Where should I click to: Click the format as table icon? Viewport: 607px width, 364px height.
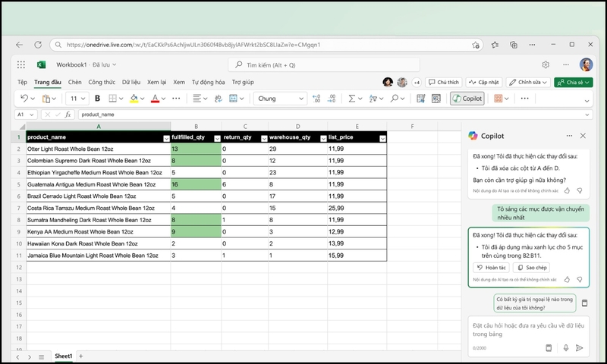point(421,99)
